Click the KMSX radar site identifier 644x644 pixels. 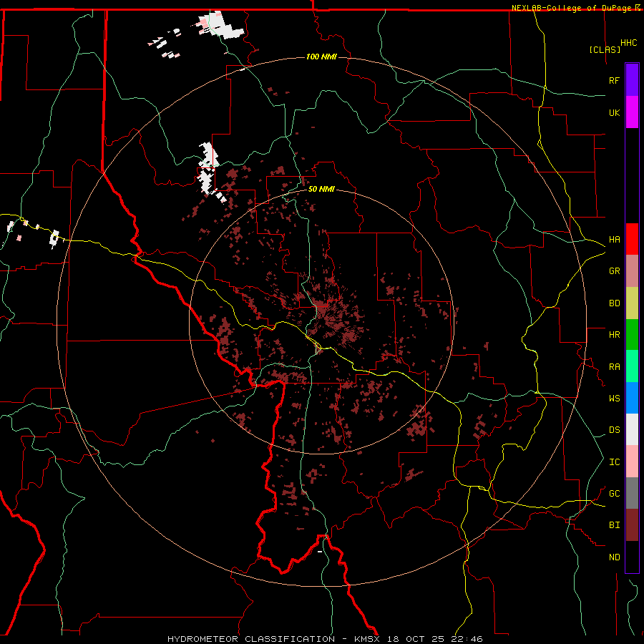367,639
